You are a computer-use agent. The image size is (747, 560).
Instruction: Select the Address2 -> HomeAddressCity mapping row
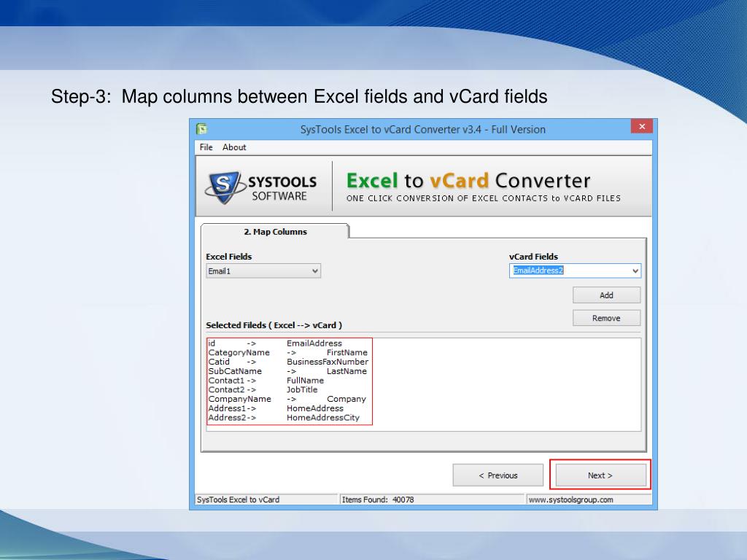(284, 418)
